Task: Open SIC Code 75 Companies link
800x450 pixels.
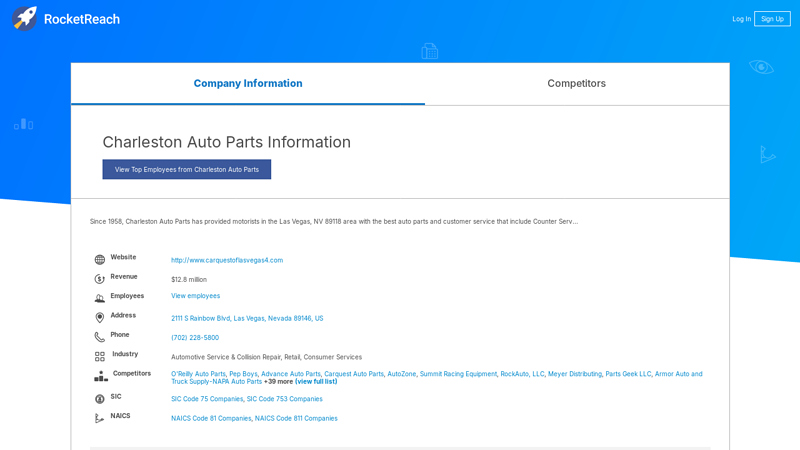Action: [x=207, y=399]
